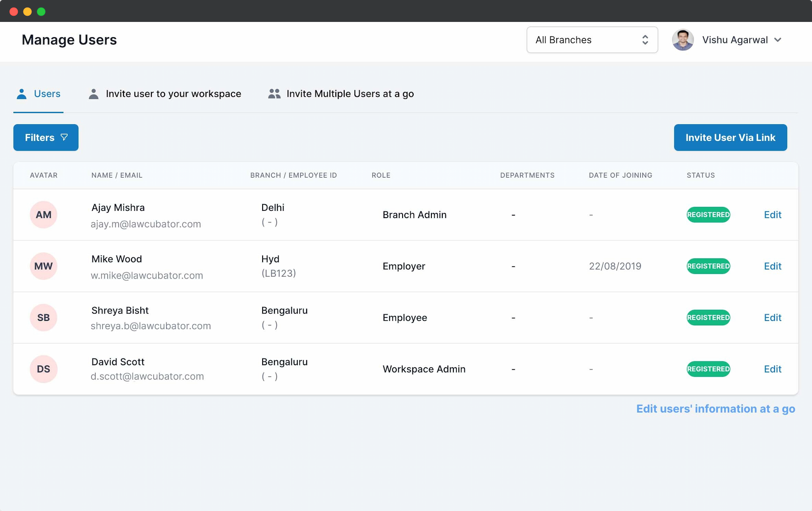This screenshot has height=511, width=812.
Task: Toggle REGISTERED status for Ajay Mishra
Action: pyautogui.click(x=708, y=214)
